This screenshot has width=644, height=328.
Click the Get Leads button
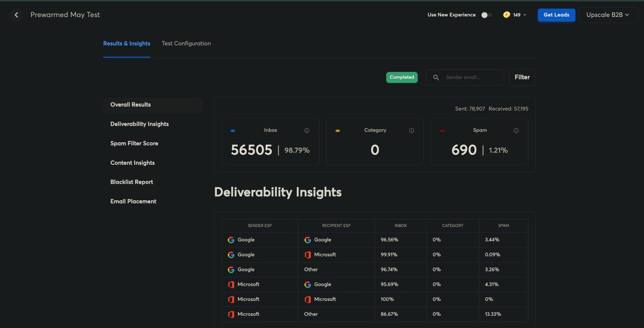[x=556, y=15]
